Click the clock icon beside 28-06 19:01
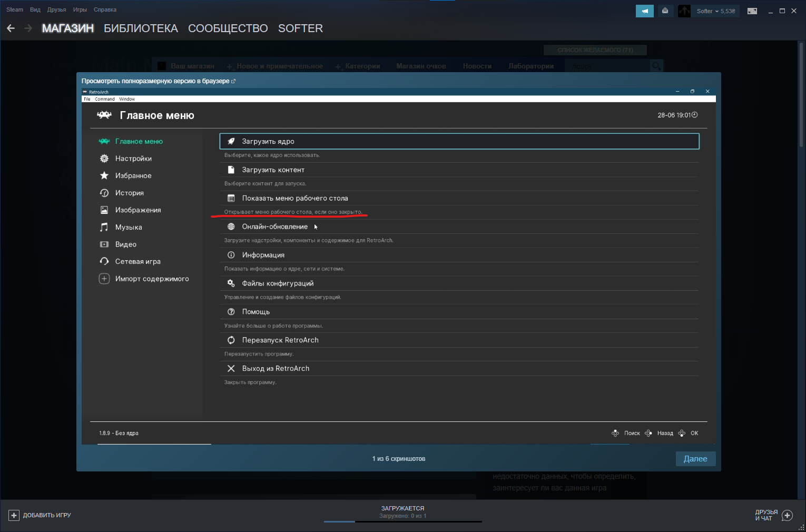 click(694, 115)
